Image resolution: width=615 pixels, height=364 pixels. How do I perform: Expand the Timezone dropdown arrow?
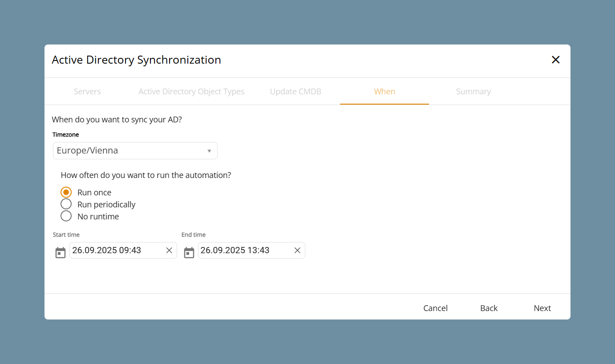click(x=209, y=151)
